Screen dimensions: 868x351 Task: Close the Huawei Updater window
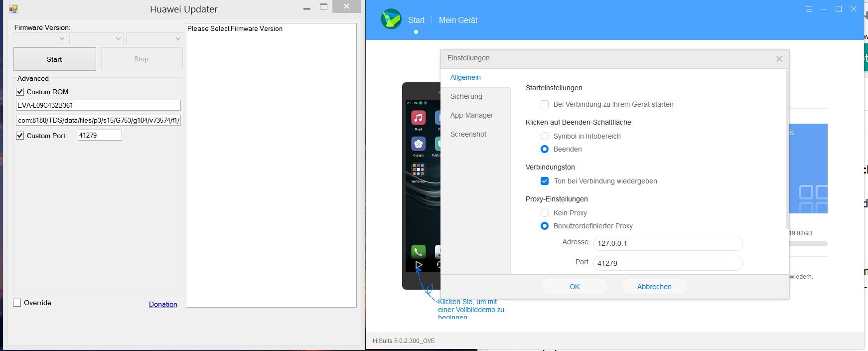(347, 6)
